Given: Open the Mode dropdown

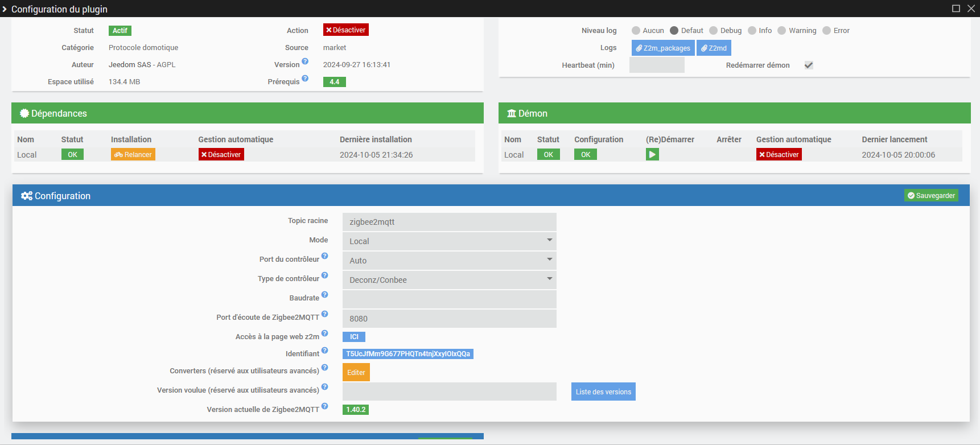Looking at the screenshot, I should click(x=450, y=241).
